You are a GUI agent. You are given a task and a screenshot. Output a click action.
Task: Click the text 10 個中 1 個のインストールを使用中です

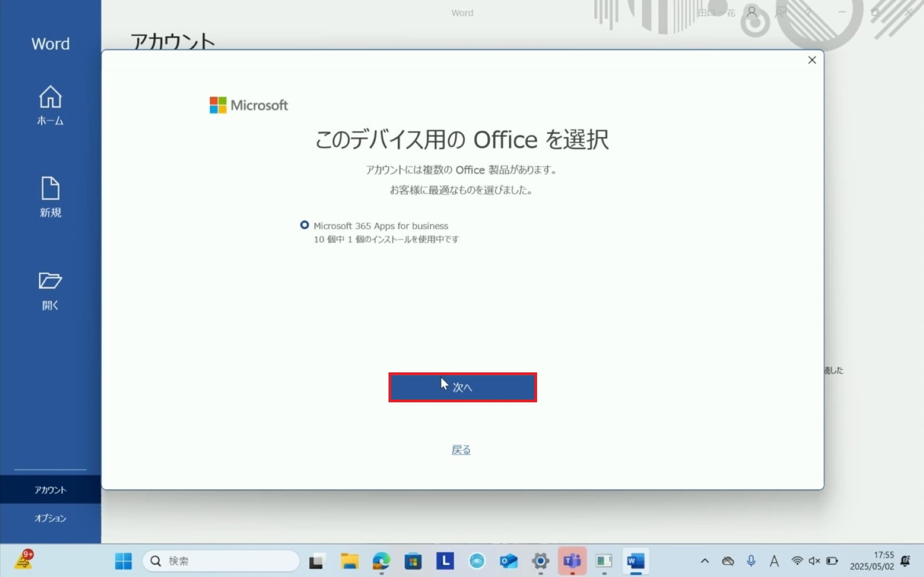pos(386,239)
